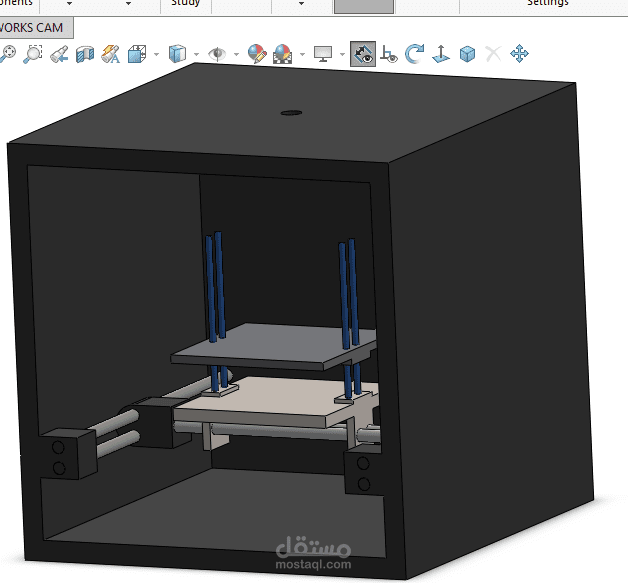Toggle the highlighted eye-with-arrows visibility button

tap(363, 54)
